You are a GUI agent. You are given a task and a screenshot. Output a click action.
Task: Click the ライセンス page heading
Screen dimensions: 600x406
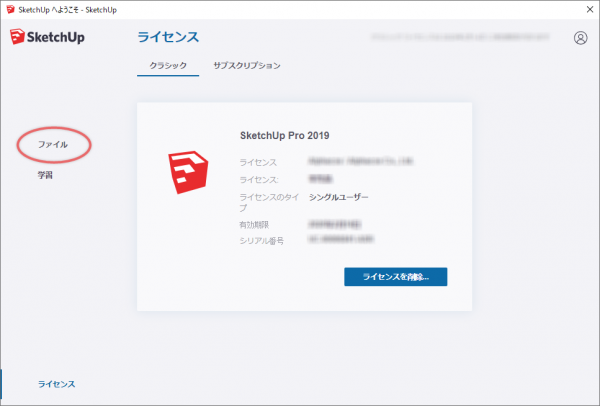168,37
